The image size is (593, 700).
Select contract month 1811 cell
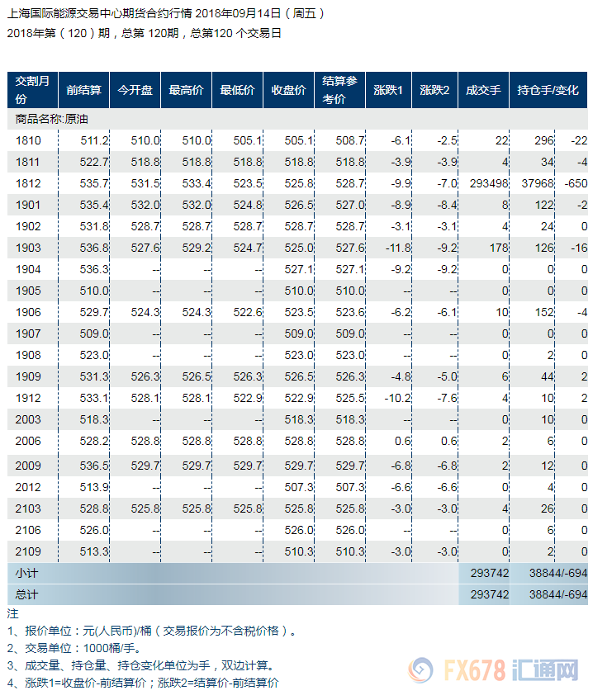pyautogui.click(x=29, y=162)
